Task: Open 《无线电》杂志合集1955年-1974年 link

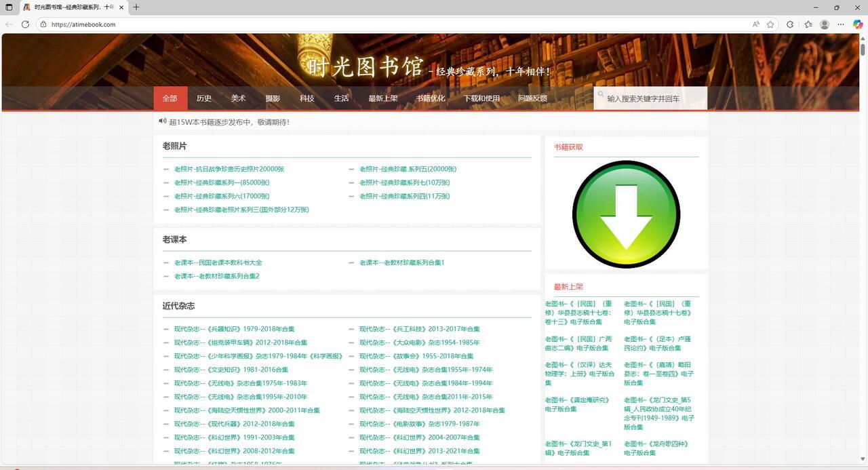Action: 426,370
